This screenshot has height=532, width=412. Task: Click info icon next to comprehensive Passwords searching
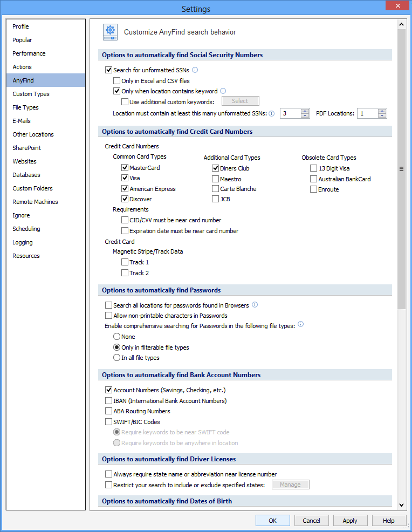(301, 325)
